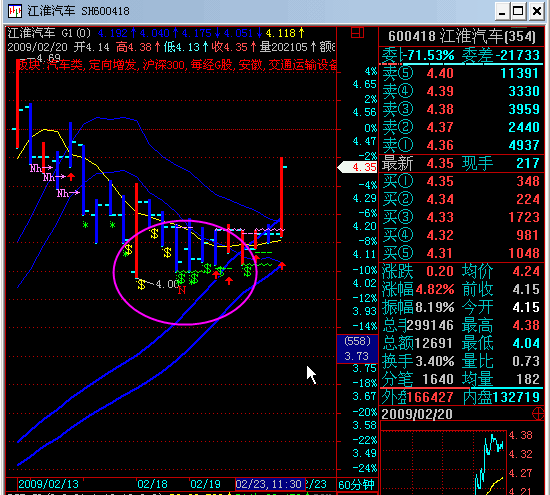Click the 600418 江淮汽车 quote header
Image resolution: width=550 pixels, height=495 pixels.
click(x=462, y=36)
